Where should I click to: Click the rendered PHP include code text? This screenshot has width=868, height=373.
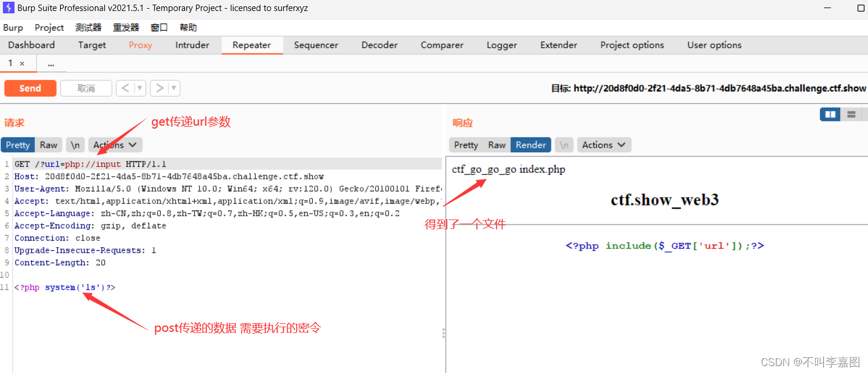point(665,246)
